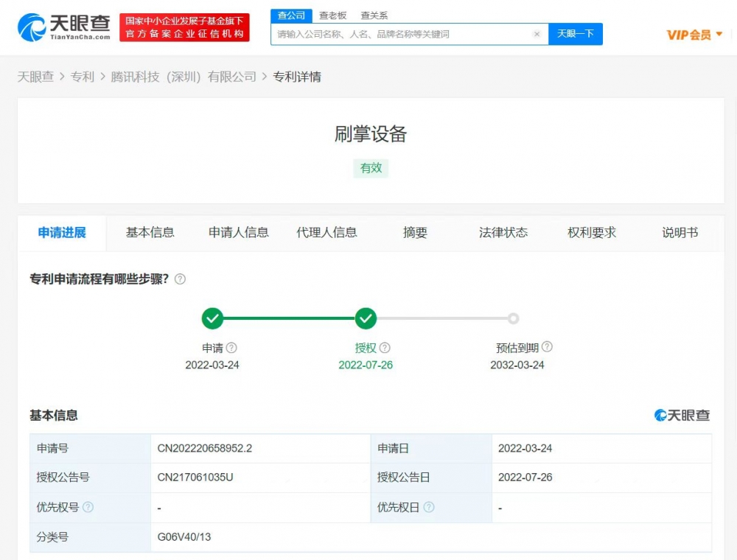The image size is (737, 560).
Task: Click publication number CN217061035U
Action: pos(195,477)
